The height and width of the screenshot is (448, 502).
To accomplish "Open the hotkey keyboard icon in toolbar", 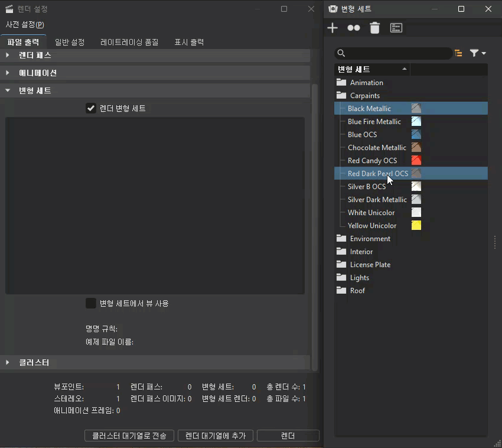I will (396, 28).
